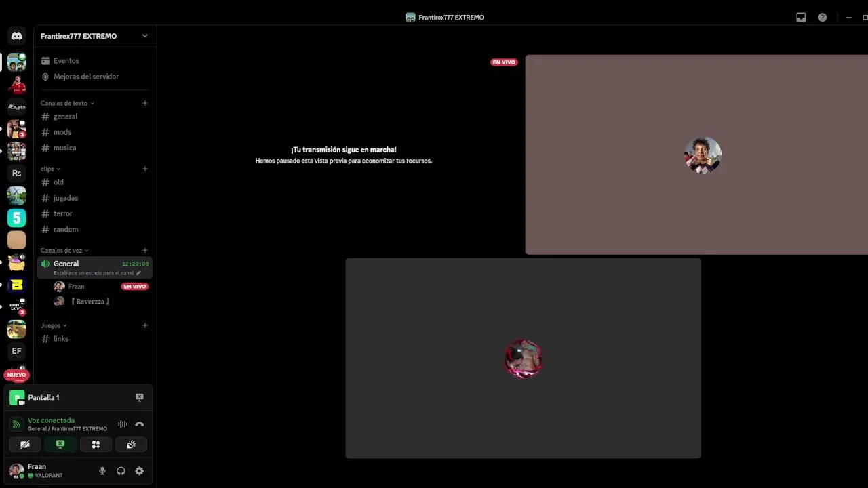Click user Fraan in voice channel

[x=76, y=287]
